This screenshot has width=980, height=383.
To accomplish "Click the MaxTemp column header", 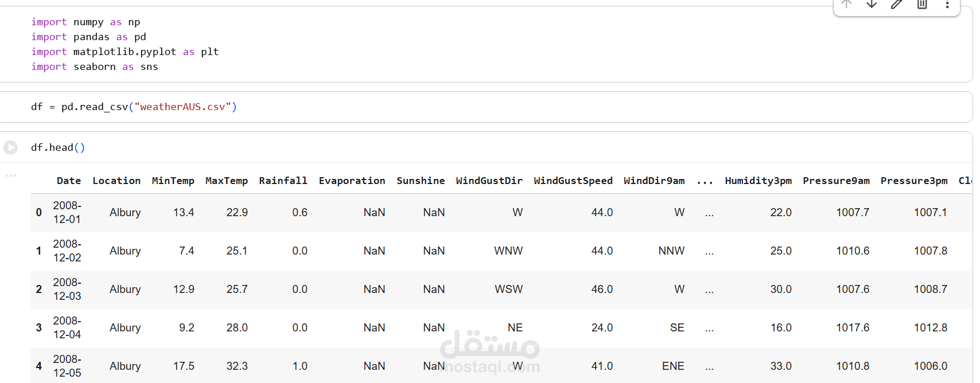I will tap(227, 181).
